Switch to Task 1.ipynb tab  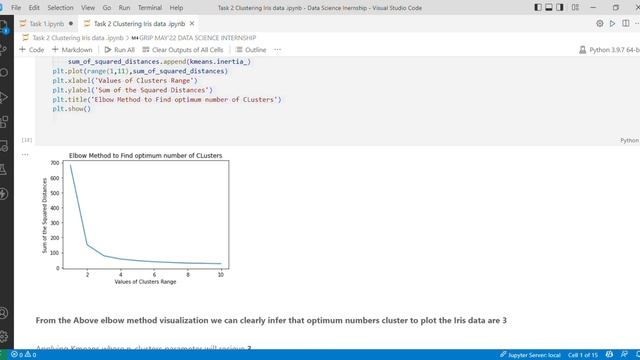[x=47, y=24]
